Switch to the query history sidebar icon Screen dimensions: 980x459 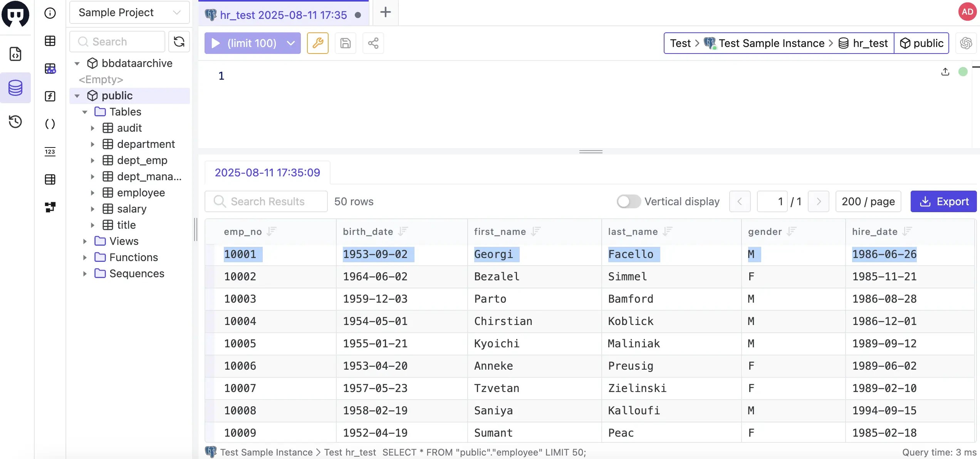(x=15, y=122)
